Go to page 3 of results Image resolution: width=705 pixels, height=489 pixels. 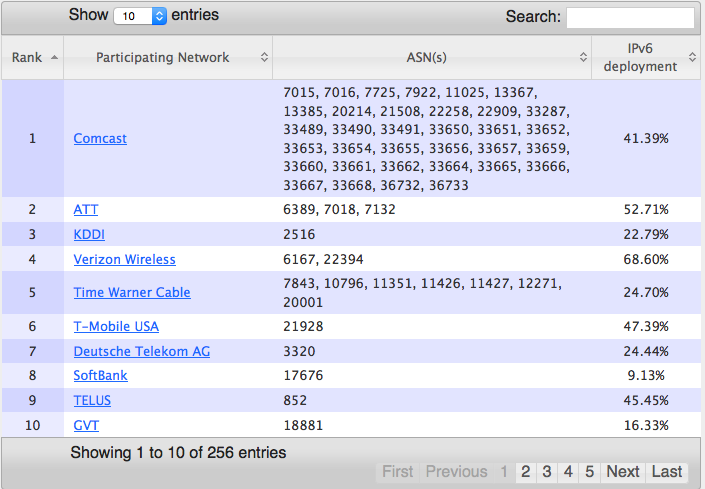tap(547, 472)
